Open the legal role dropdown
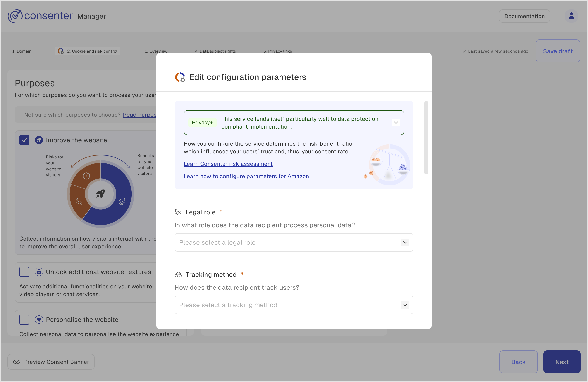 pos(294,242)
